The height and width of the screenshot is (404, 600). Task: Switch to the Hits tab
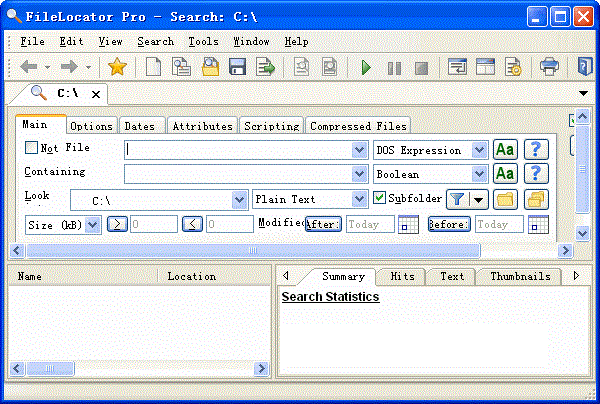(403, 276)
